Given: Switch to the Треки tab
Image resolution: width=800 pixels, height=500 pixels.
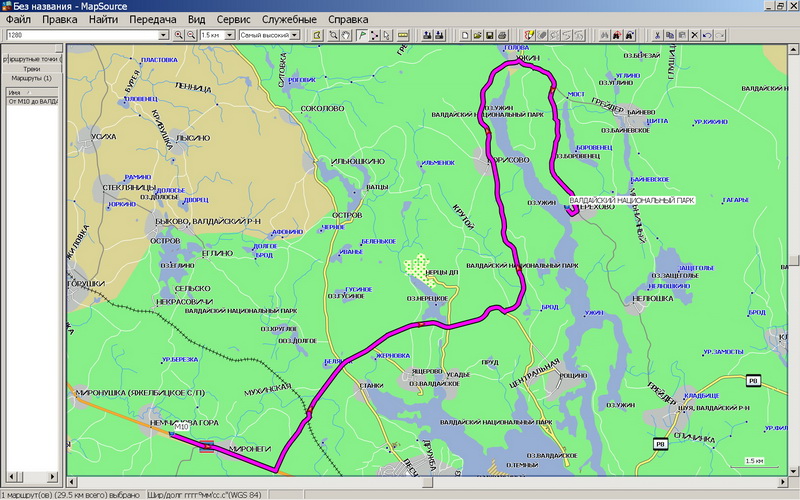Looking at the screenshot, I should [32, 68].
